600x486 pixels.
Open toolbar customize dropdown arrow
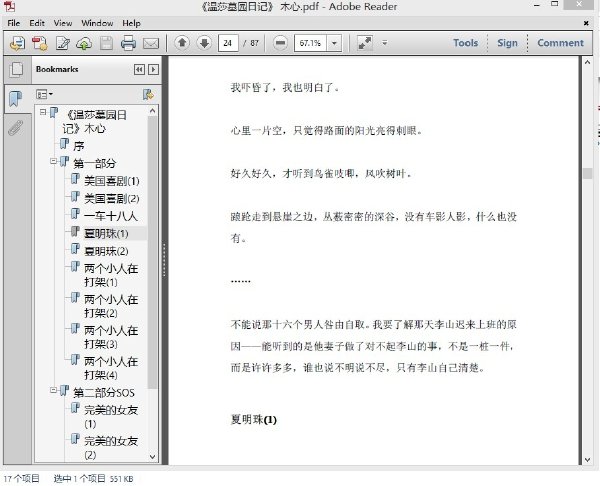[385, 43]
